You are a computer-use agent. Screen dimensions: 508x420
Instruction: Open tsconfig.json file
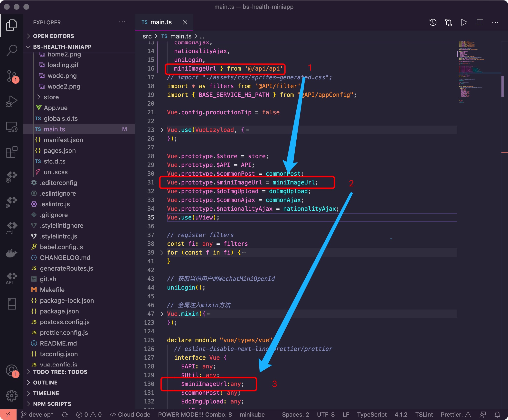tap(59, 354)
